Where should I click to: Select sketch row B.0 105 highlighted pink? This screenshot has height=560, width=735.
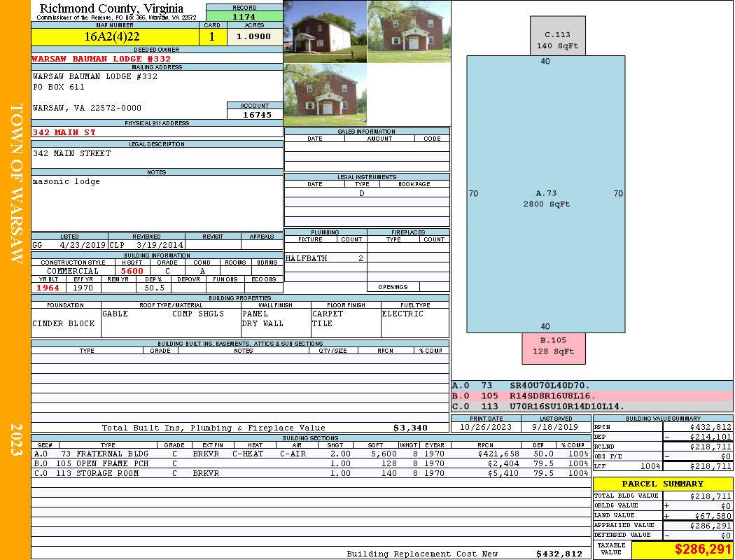(592, 396)
